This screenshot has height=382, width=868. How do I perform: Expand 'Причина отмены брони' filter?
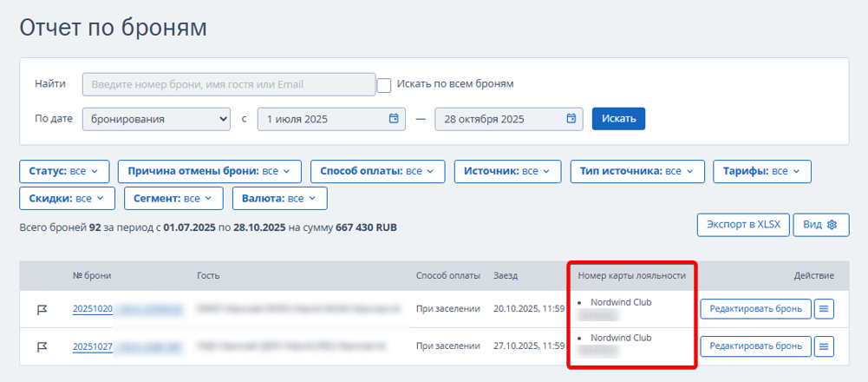tap(209, 172)
